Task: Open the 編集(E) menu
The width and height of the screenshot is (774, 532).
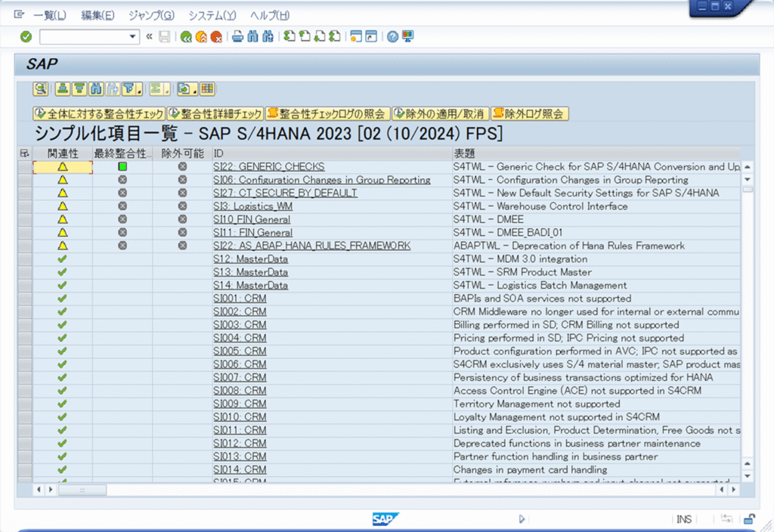Action: 98,15
